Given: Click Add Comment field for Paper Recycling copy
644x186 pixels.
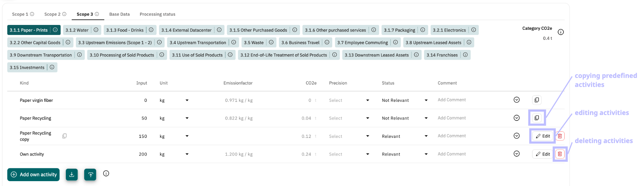Looking at the screenshot, I should click(452, 136).
